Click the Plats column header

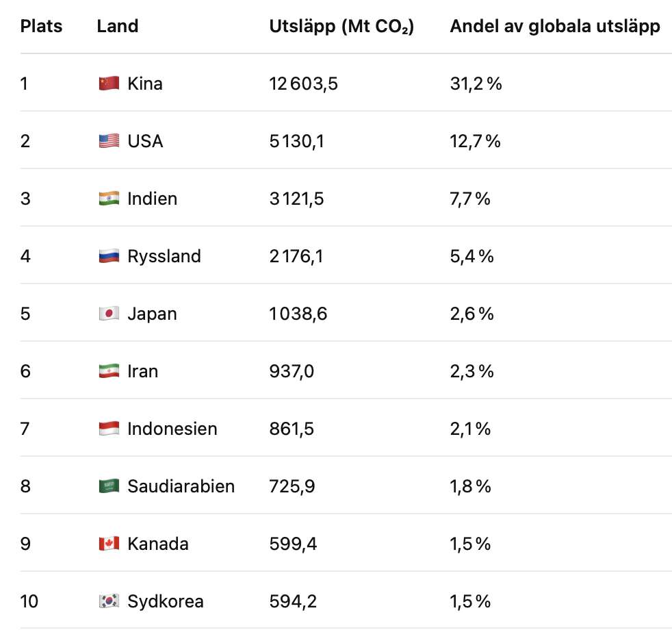pyautogui.click(x=41, y=26)
